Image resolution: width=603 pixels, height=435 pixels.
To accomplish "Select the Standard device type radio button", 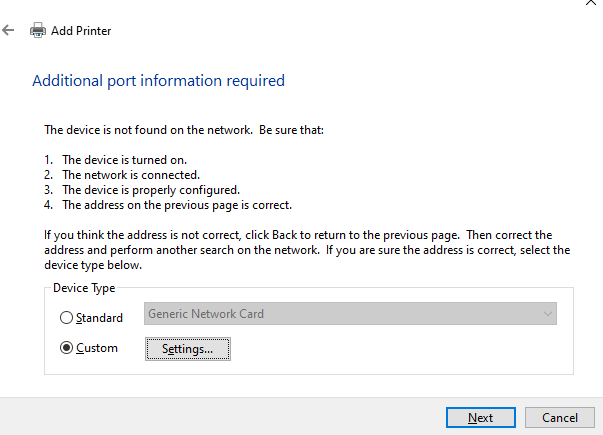I will coord(67,318).
